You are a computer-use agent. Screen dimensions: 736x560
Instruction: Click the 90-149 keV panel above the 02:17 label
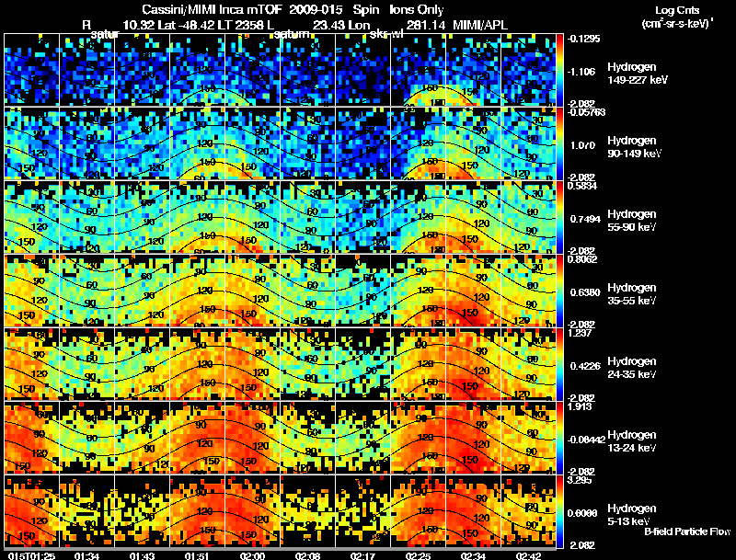coord(362,143)
